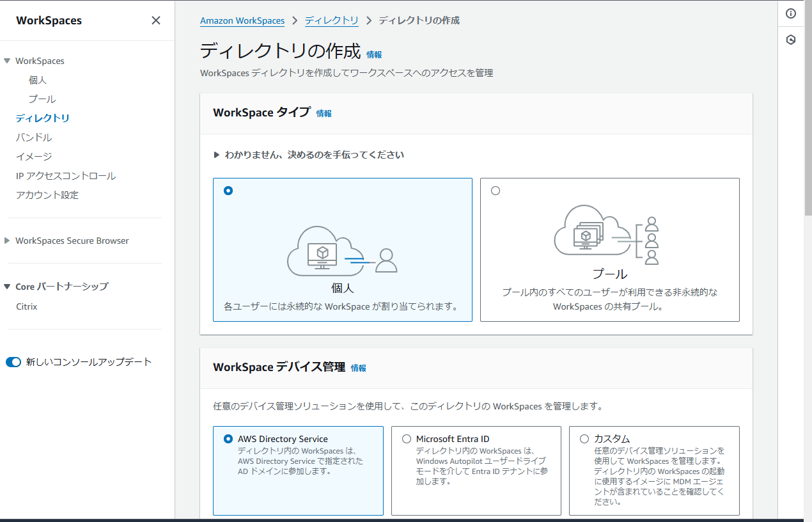Disable the 新しいコンソールアップデート toggle
This screenshot has width=812, height=522.
[13, 361]
